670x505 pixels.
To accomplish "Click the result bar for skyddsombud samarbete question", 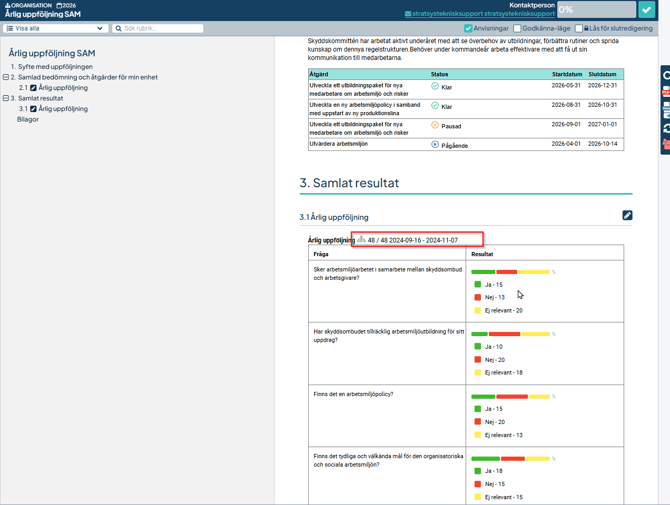I will pyautogui.click(x=511, y=272).
